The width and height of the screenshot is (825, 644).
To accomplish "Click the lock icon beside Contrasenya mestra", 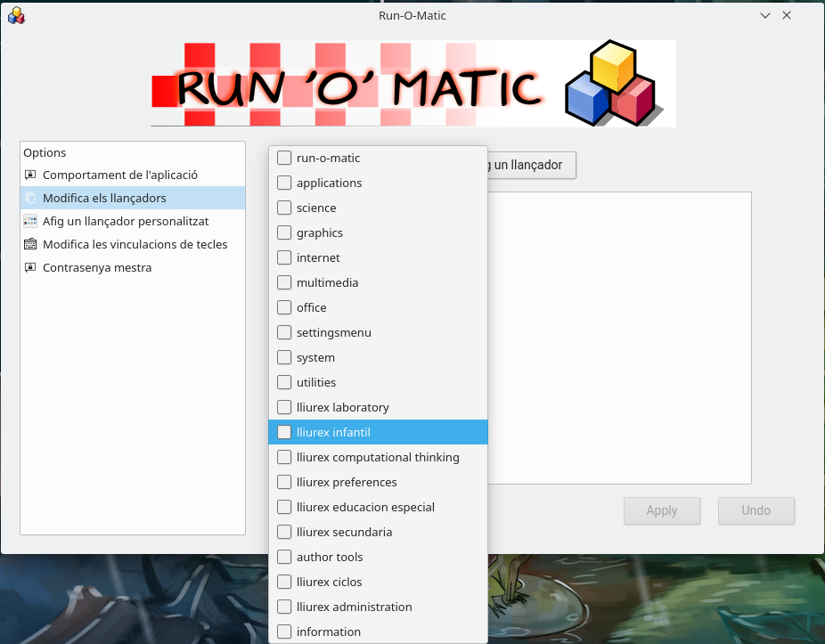I will coord(30,267).
